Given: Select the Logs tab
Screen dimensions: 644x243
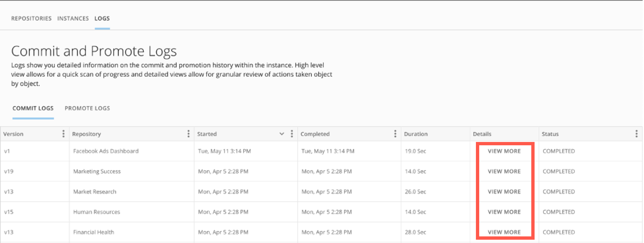Looking at the screenshot, I should [102, 18].
